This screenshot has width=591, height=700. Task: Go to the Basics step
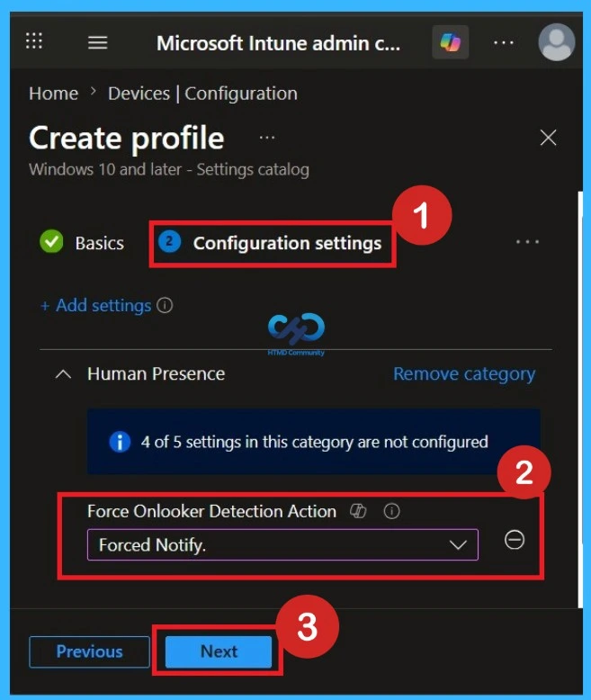pos(82,242)
